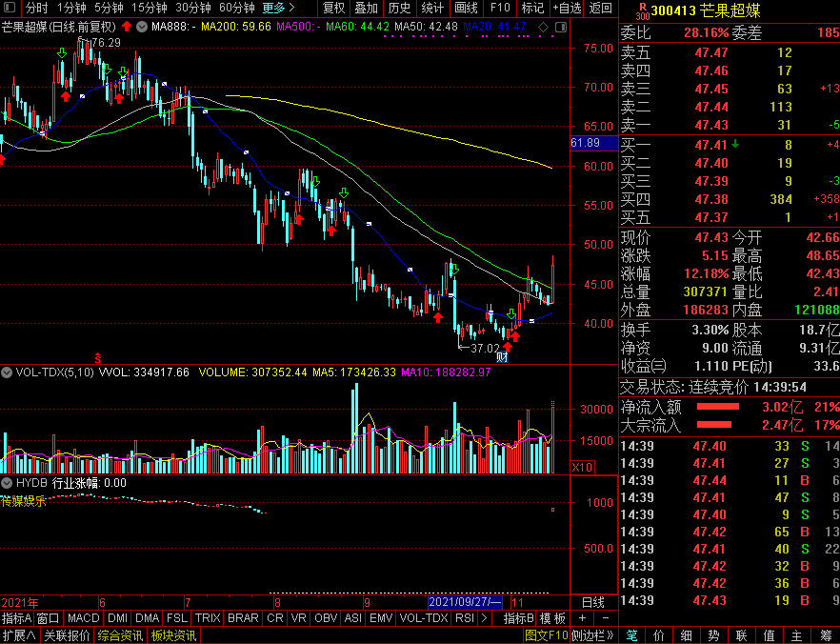This screenshot has width=840, height=644.
Task: Click the red icon at the top-left corner
Action: pyautogui.click(x=10, y=8)
